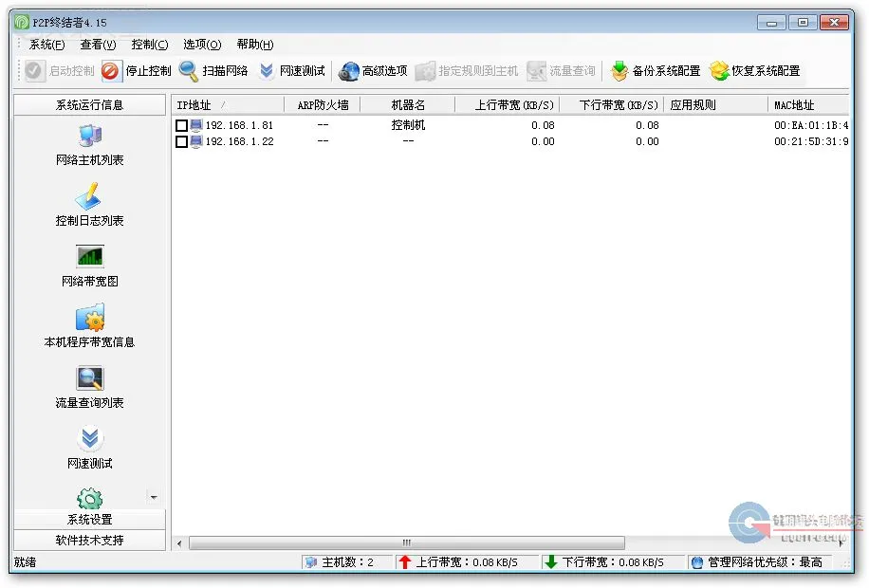869x588 pixels.
Task: Open the 控制(C) menu
Action: tap(149, 45)
